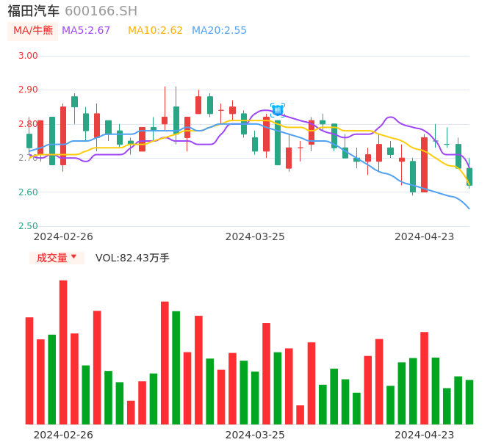Image resolution: width=504 pixels, height=445 pixels.
Task: Click the 2.50 price axis label
Action: coord(28,226)
